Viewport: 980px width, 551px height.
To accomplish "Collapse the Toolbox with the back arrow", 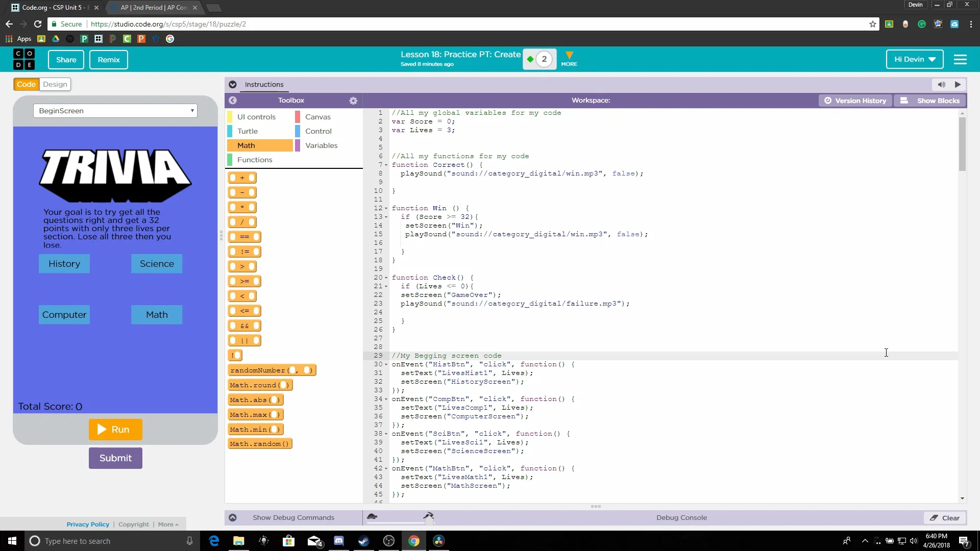I will [x=233, y=101].
